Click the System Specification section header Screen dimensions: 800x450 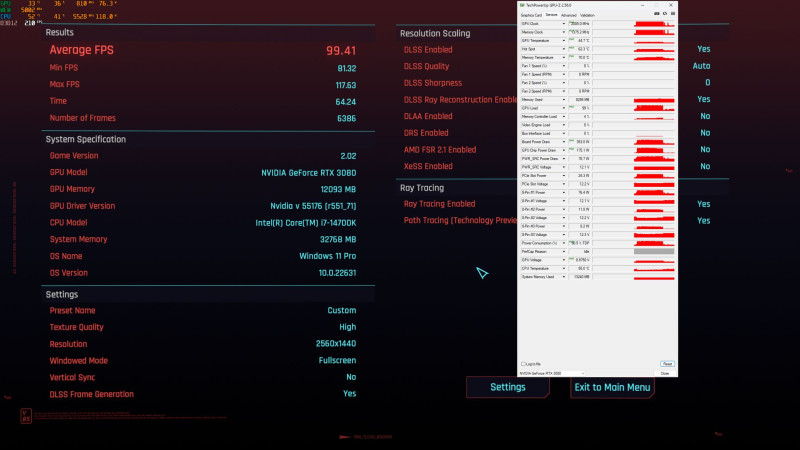point(86,139)
